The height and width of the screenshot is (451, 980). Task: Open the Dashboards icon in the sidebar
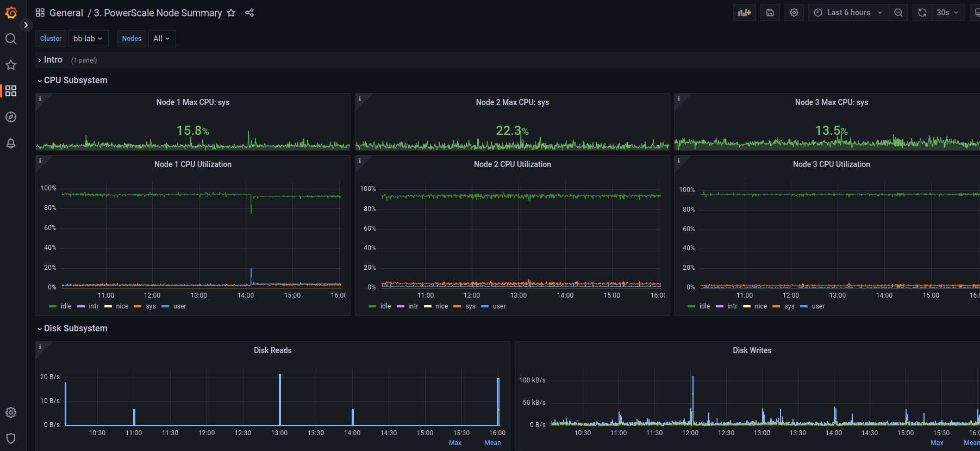(x=11, y=91)
